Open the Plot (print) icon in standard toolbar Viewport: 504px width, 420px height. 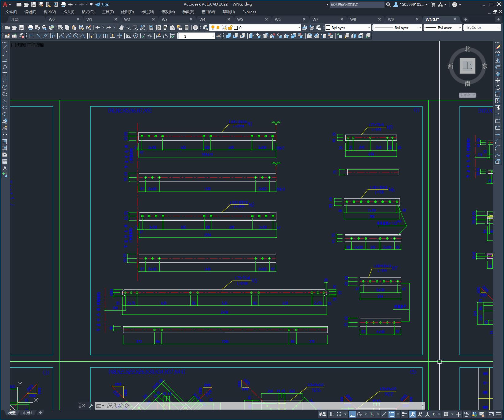pos(30,28)
